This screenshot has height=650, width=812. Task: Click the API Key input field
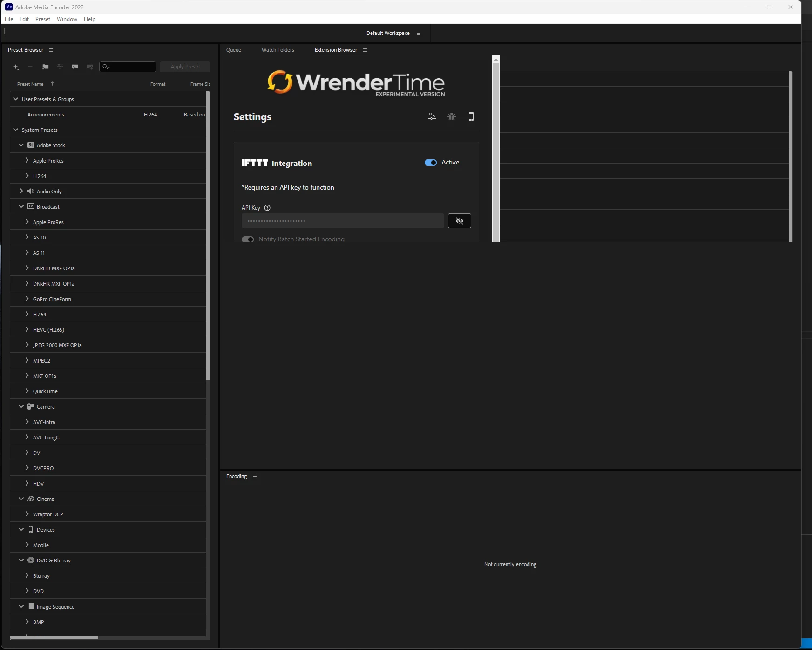pos(343,221)
